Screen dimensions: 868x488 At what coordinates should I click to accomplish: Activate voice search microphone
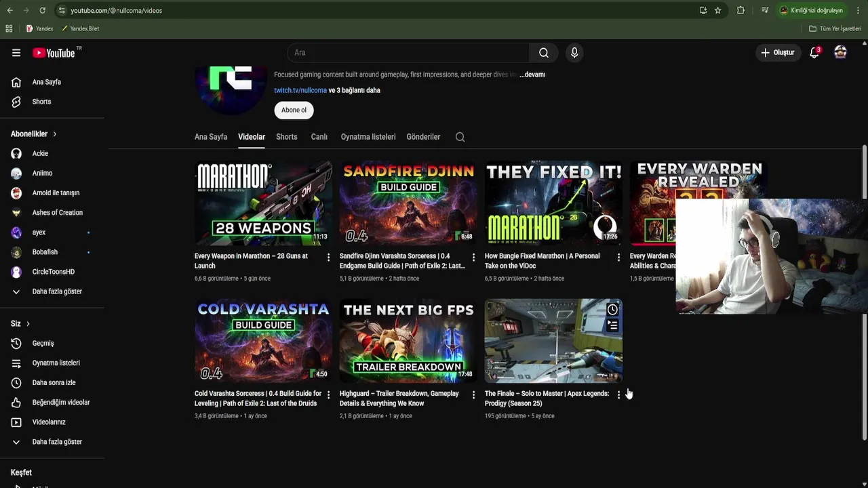[574, 53]
